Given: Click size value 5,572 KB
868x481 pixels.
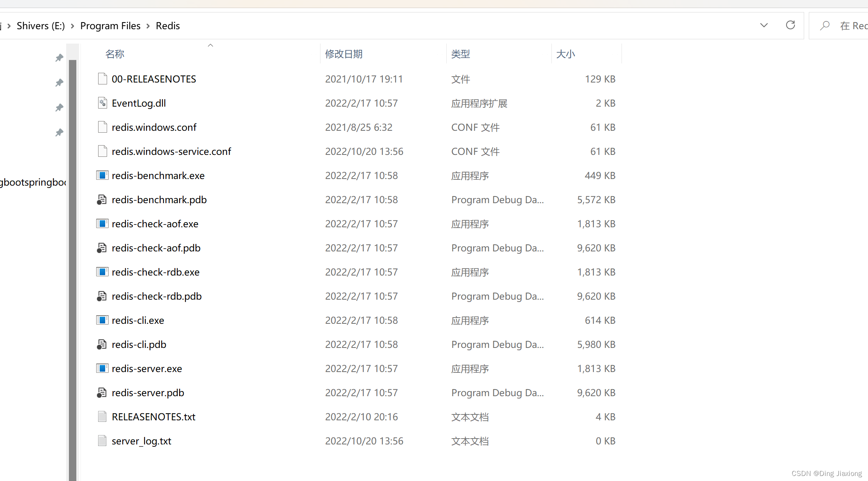Looking at the screenshot, I should coord(596,200).
